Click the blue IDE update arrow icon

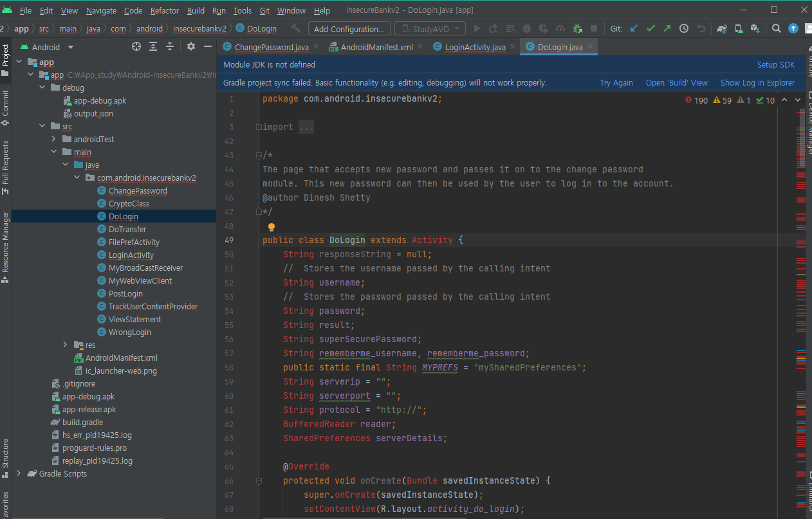tap(793, 28)
